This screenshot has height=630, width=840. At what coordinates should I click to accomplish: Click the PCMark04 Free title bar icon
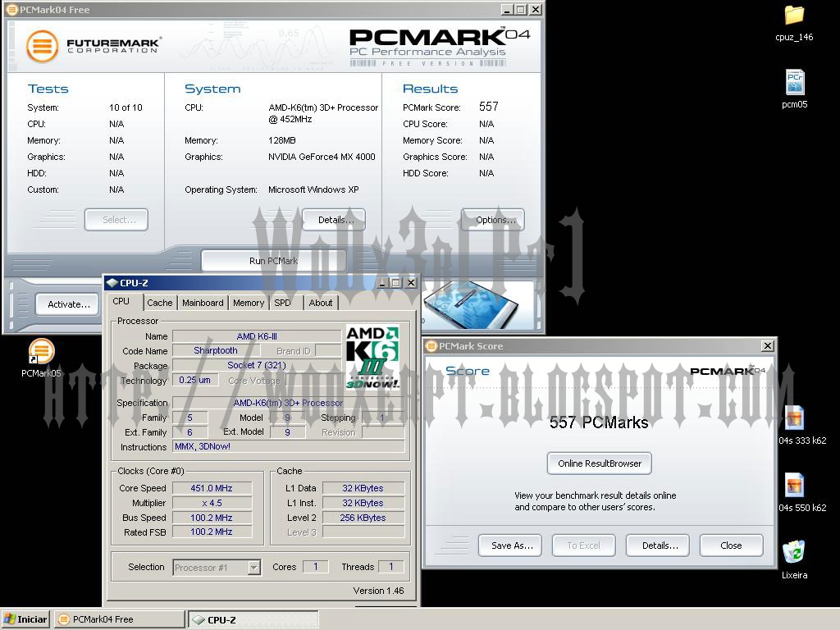coord(11,10)
